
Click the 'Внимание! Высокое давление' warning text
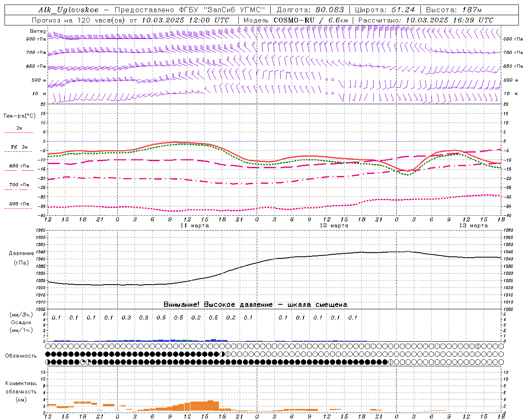(218, 305)
